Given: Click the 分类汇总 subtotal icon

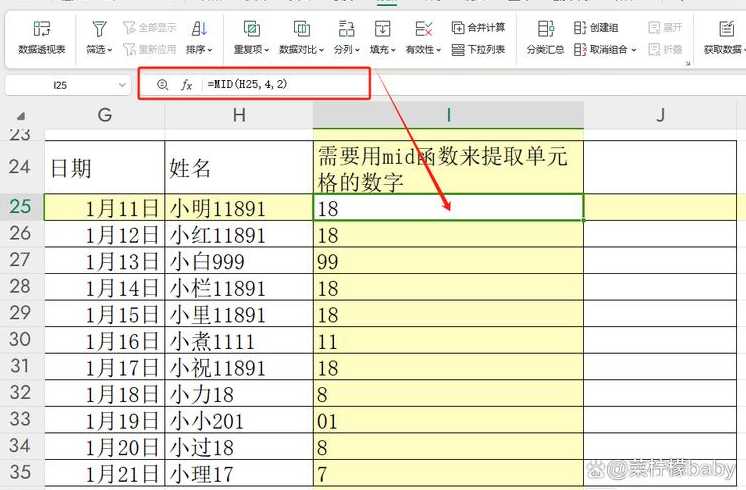Looking at the screenshot, I should [545, 29].
